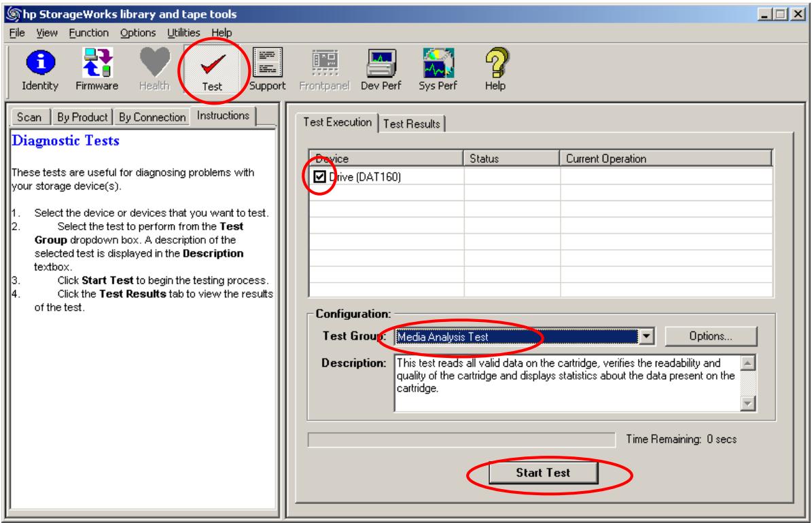Viewport: 812px width, 523px height.
Task: Switch to the By Connection tab
Action: pos(152,118)
